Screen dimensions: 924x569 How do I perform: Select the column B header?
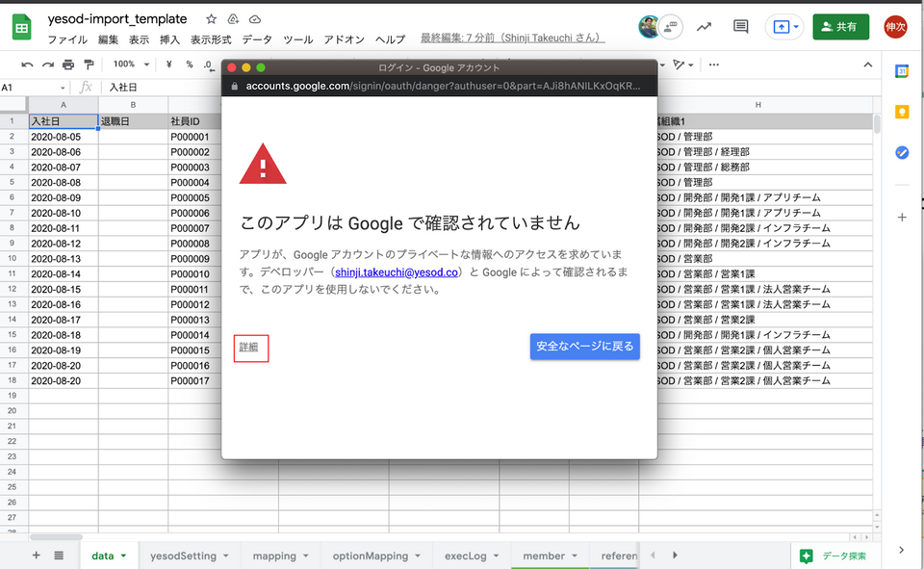click(133, 104)
